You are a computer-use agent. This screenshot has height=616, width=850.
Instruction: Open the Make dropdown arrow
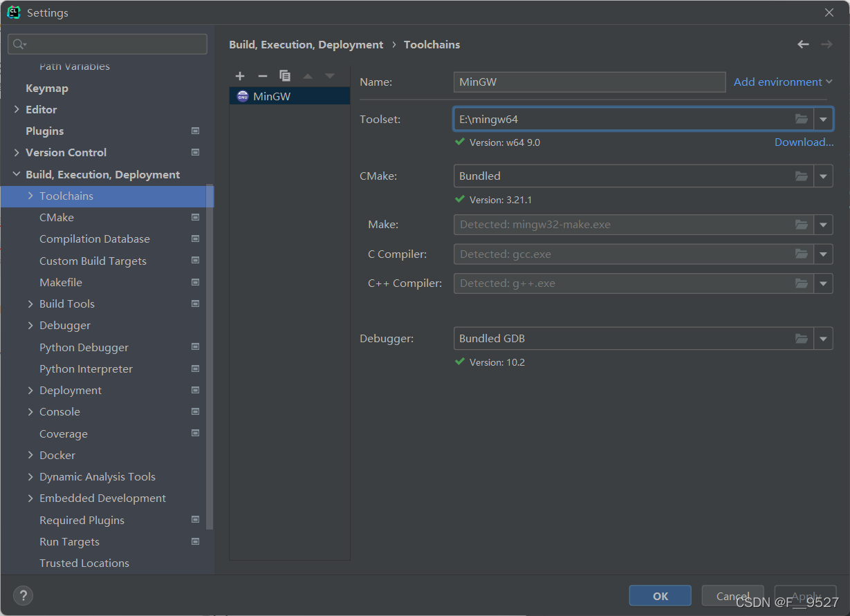pyautogui.click(x=823, y=225)
